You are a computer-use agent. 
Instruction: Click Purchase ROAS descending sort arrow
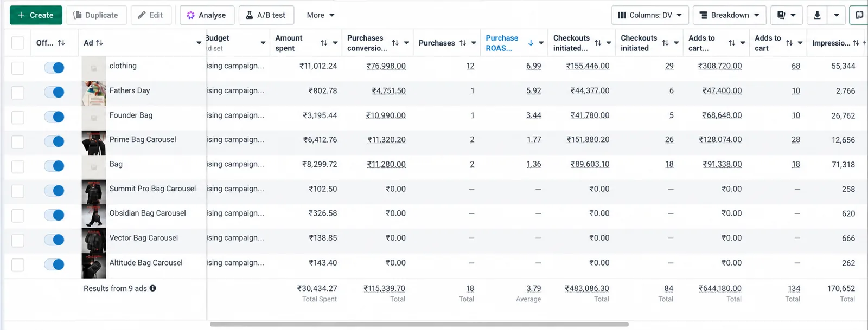click(531, 43)
